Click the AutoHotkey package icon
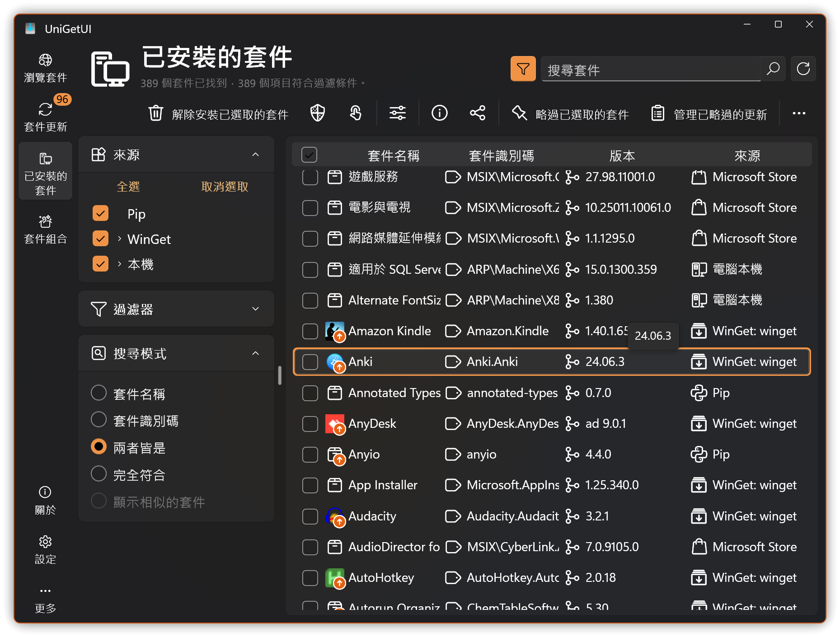 coord(335,578)
